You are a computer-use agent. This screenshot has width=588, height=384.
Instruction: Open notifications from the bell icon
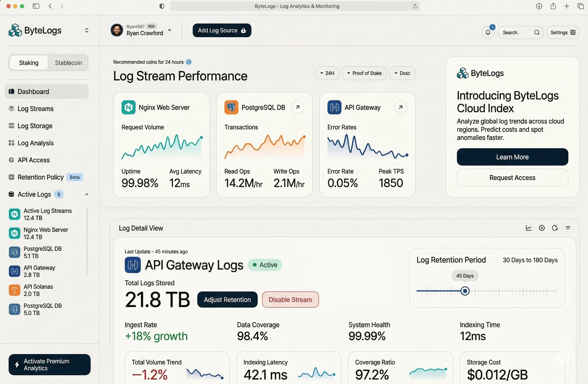pos(487,32)
